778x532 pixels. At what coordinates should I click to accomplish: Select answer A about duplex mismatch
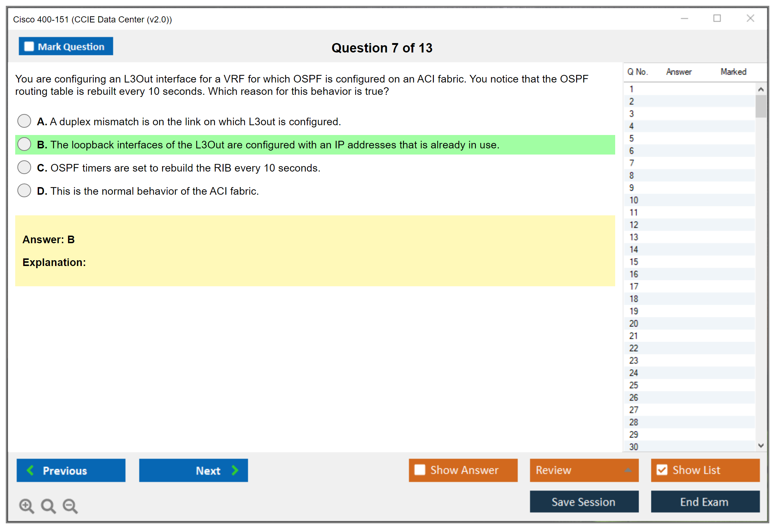pyautogui.click(x=24, y=121)
